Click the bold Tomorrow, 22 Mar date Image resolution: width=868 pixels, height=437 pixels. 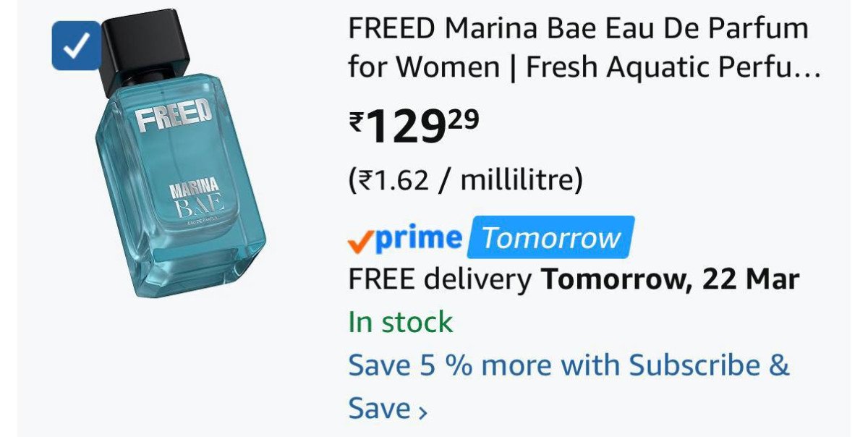pos(671,279)
